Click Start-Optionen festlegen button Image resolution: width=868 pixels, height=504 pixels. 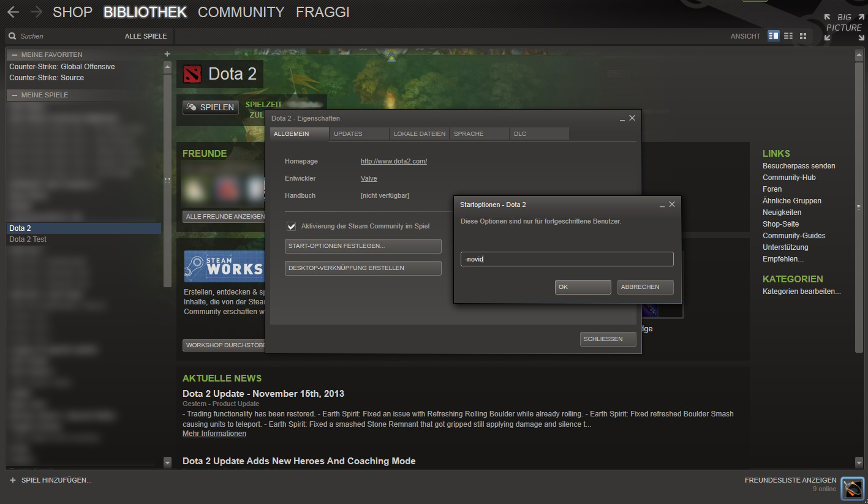point(363,246)
